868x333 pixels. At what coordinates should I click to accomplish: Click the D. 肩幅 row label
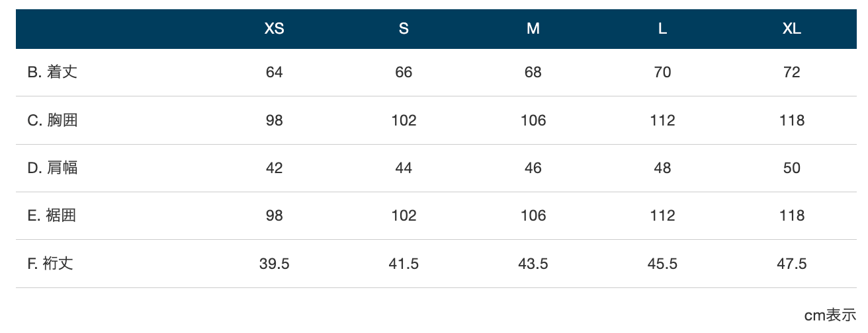point(52,168)
